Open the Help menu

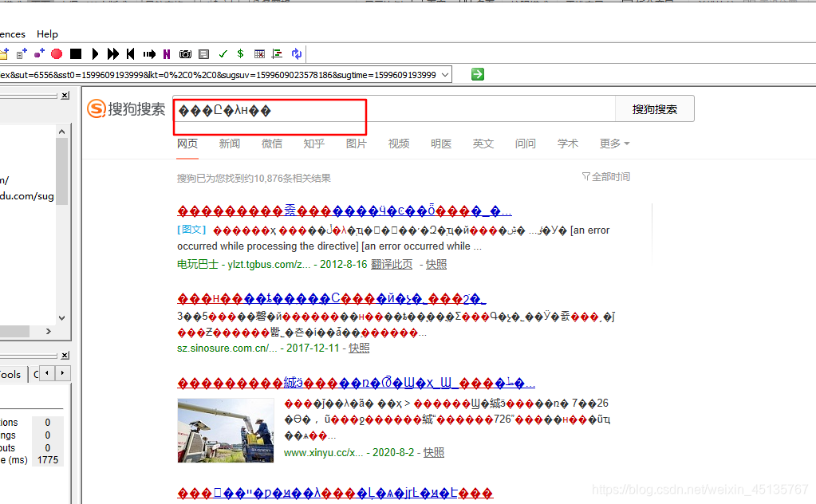[47, 33]
